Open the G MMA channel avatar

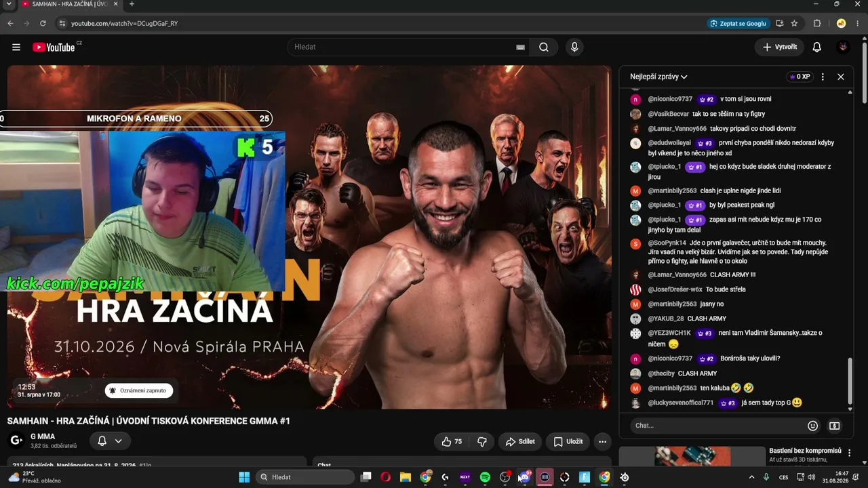(x=16, y=441)
